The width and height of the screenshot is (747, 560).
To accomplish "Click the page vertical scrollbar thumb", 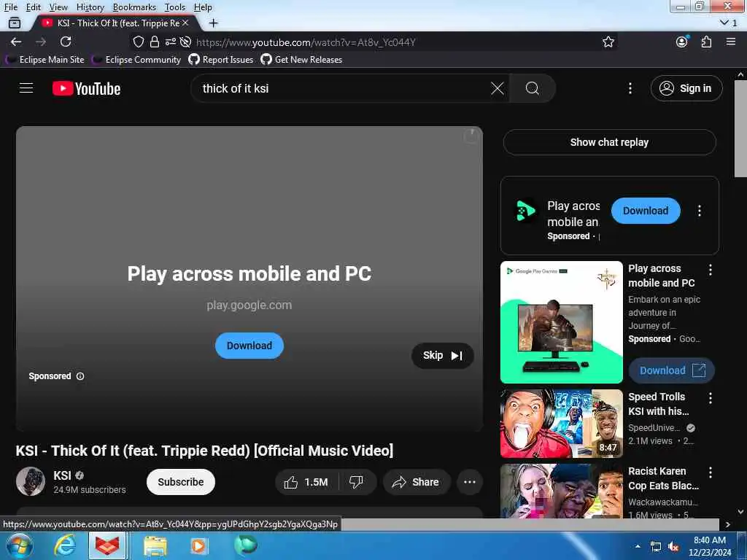I will click(740, 128).
